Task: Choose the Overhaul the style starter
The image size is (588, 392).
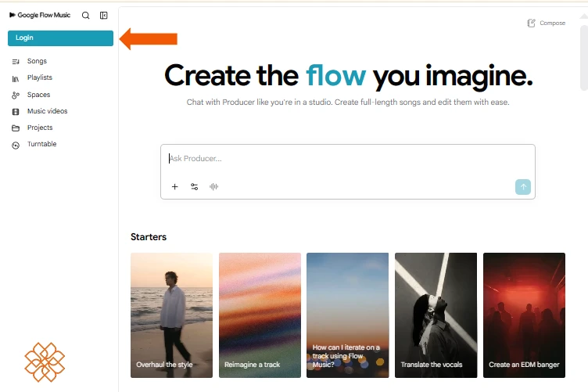Action: click(171, 315)
